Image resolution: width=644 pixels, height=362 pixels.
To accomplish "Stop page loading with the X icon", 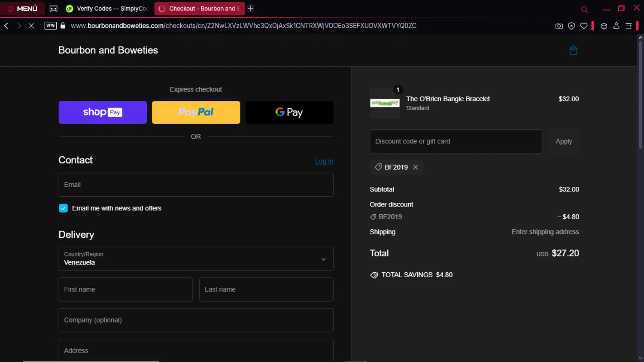I will tap(31, 26).
